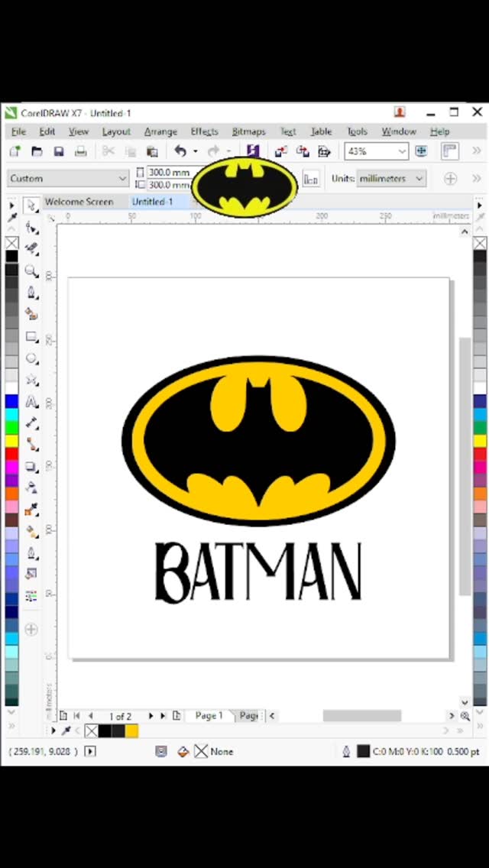Screen dimensions: 489x868
Task: Click the Publish to PDF icon
Action: click(324, 151)
